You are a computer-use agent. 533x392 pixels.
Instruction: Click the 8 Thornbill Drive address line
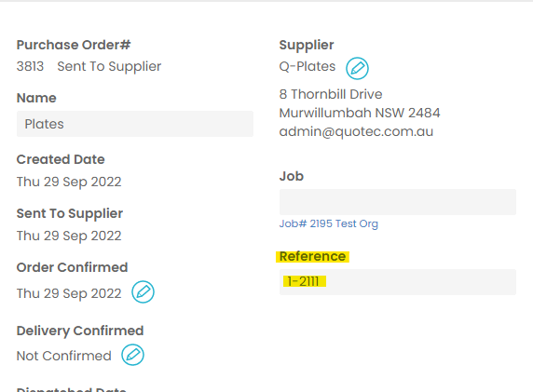331,94
